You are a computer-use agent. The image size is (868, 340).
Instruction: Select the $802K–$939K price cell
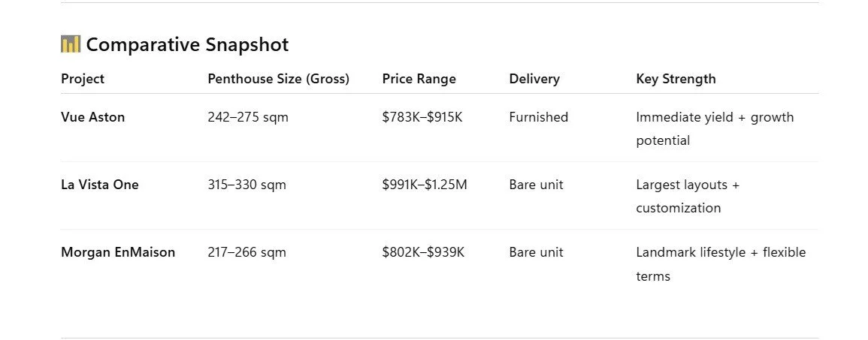pyautogui.click(x=424, y=253)
